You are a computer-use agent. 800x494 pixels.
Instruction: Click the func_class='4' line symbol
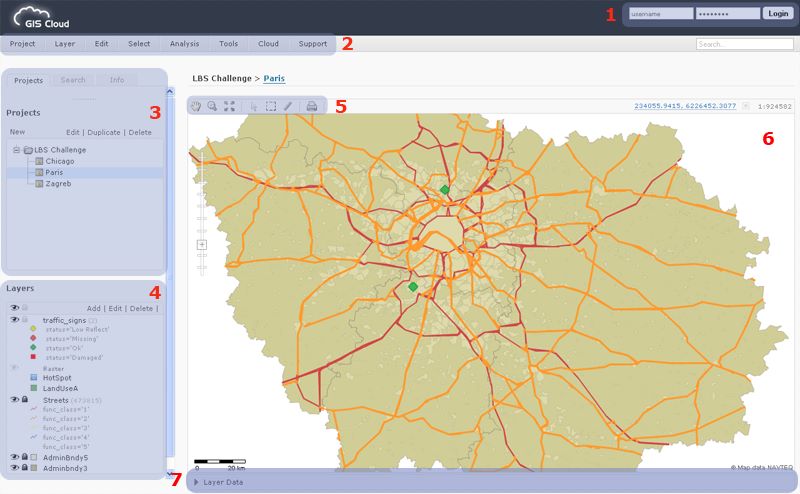click(x=34, y=437)
